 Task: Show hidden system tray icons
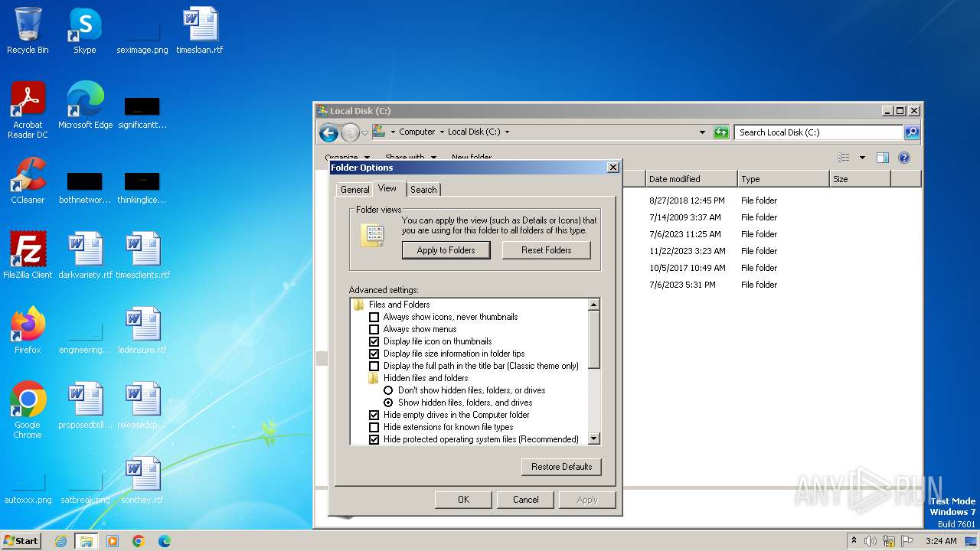click(854, 541)
